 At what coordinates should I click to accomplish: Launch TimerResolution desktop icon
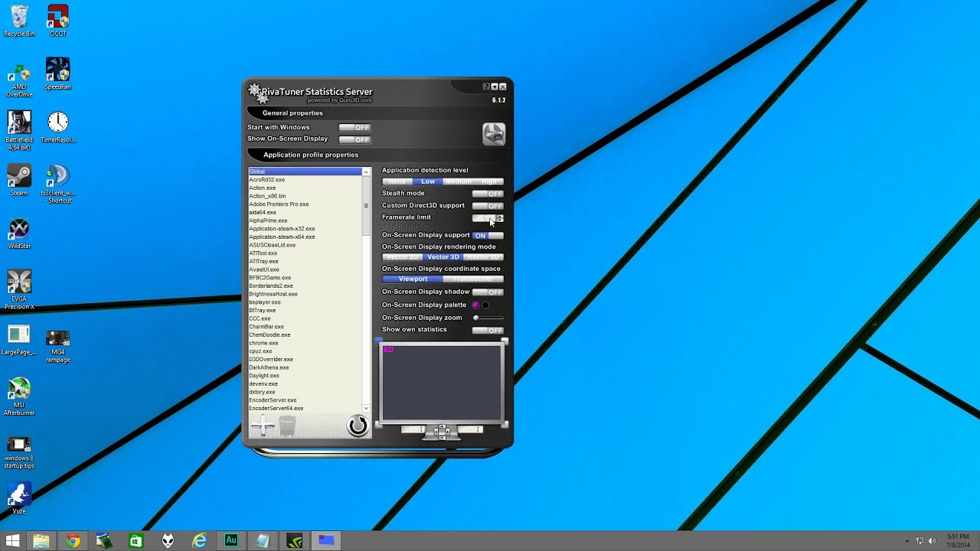tap(58, 127)
